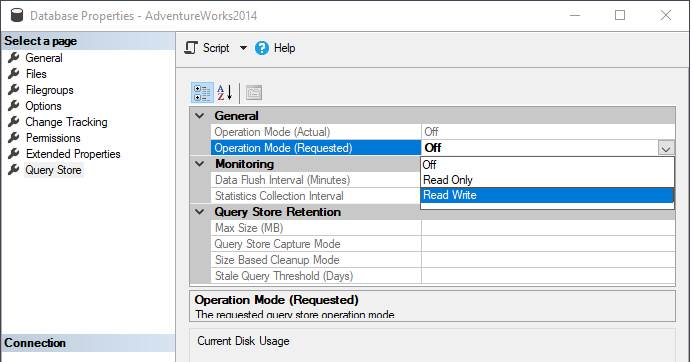Click the Property Pages icon

click(x=254, y=93)
